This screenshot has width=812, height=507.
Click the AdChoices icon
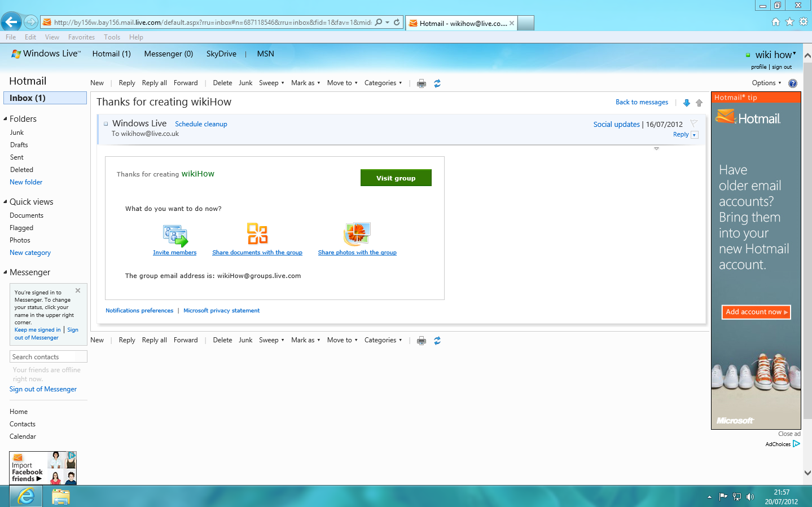click(796, 444)
